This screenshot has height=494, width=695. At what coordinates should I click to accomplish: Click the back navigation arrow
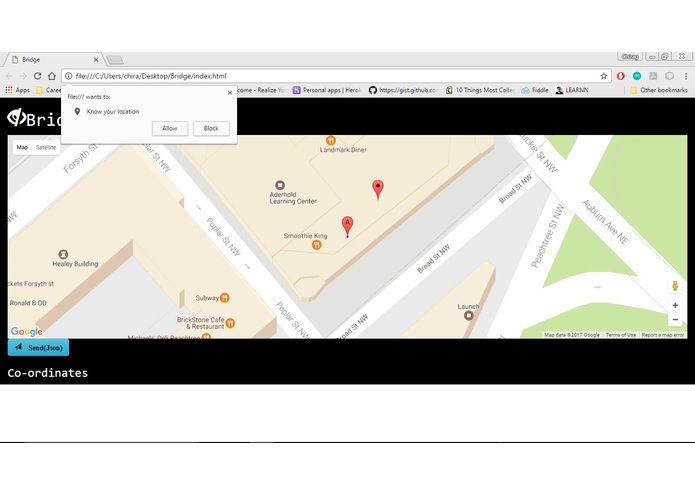[x=9, y=76]
